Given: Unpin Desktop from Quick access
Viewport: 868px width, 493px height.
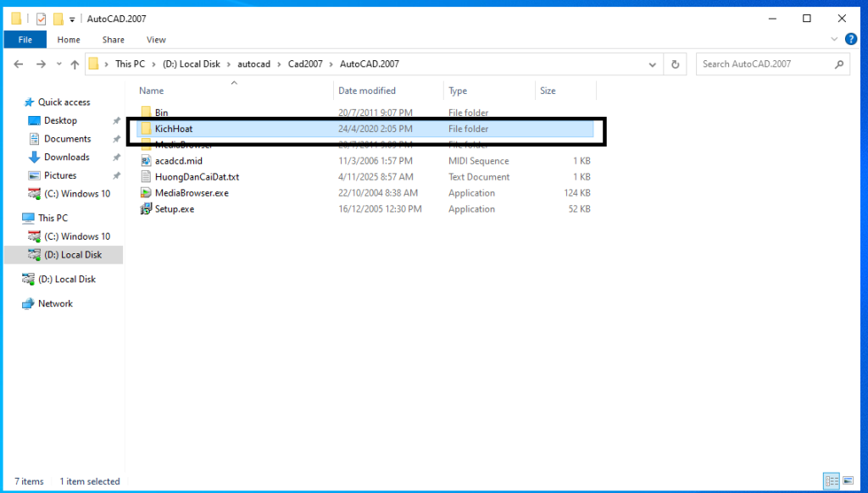Looking at the screenshot, I should (x=116, y=121).
